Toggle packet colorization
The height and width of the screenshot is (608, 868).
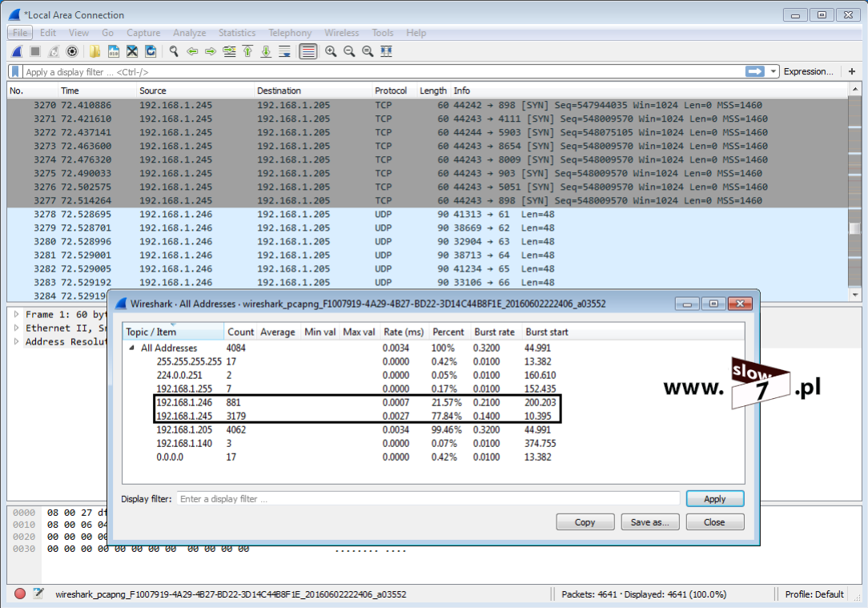307,51
